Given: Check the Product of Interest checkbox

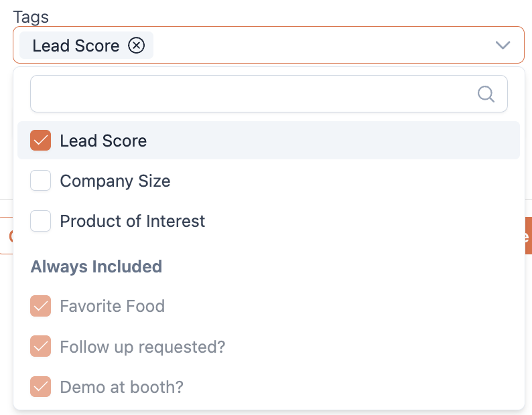Looking at the screenshot, I should click(41, 221).
